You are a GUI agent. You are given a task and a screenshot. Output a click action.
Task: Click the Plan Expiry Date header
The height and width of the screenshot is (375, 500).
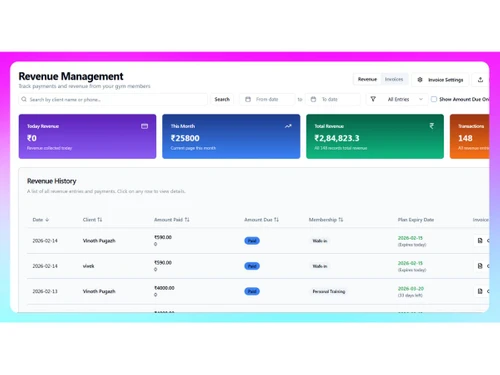[x=416, y=220]
